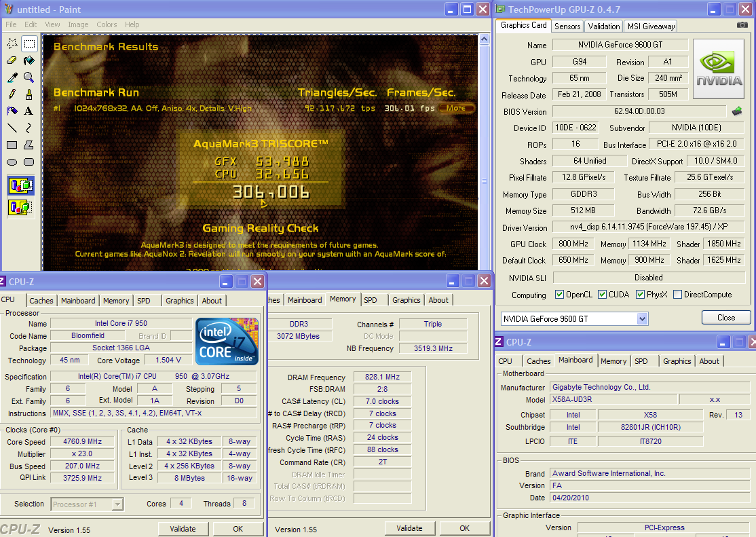The height and width of the screenshot is (537, 756).
Task: Click Validate in the left CPU-Z window
Action: click(183, 529)
